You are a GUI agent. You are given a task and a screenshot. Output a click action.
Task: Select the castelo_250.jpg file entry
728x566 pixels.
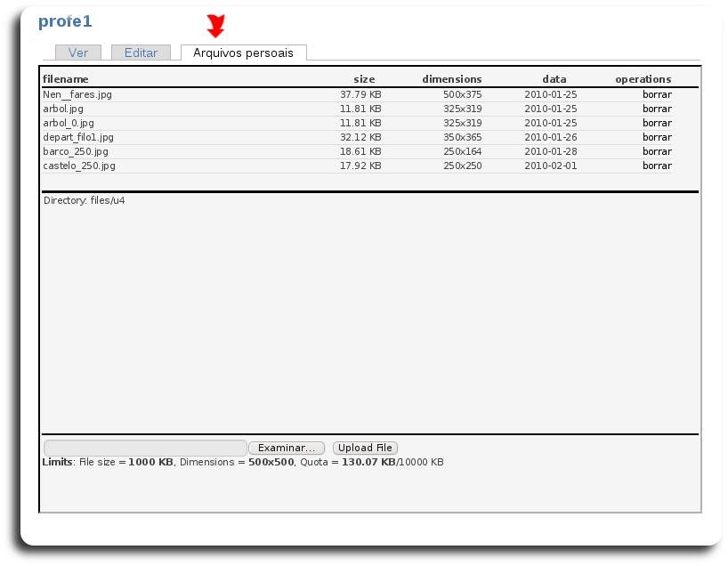click(79, 166)
